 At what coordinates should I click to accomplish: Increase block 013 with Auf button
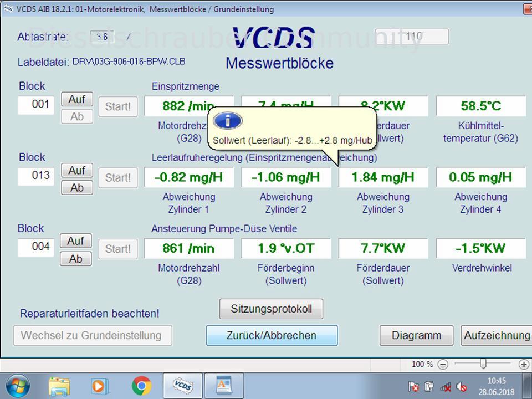click(77, 170)
